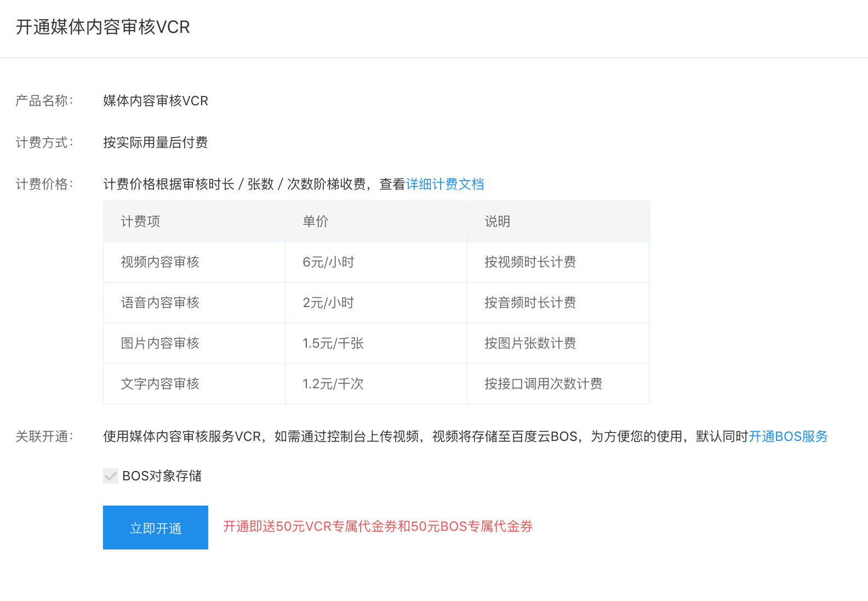868x601 pixels.
Task: Select the 文字内容审核 table cell
Action: [x=195, y=384]
